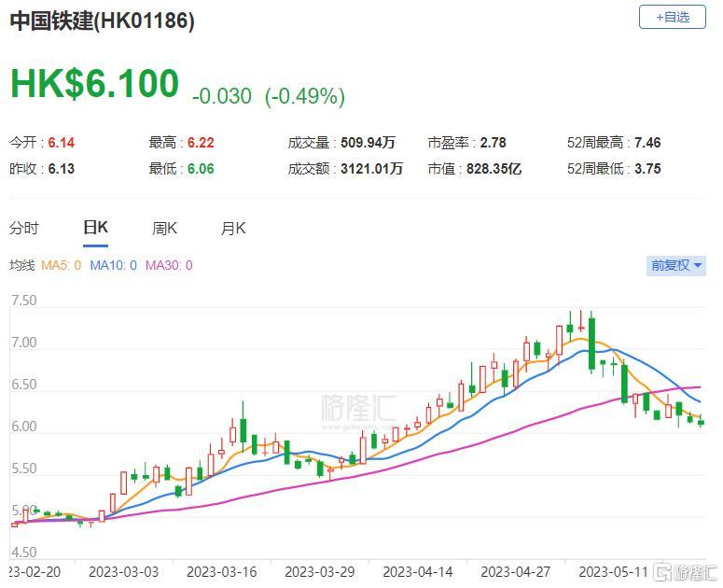
Task: Click the 7.50 price axis label
Action: [23, 301]
